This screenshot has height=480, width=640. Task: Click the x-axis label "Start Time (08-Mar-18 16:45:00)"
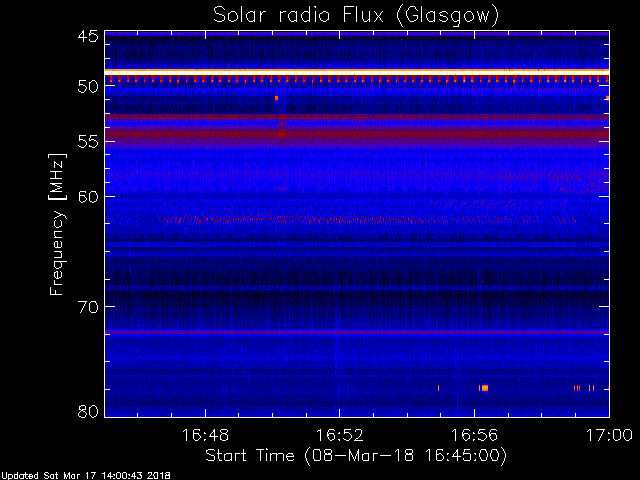[356, 455]
